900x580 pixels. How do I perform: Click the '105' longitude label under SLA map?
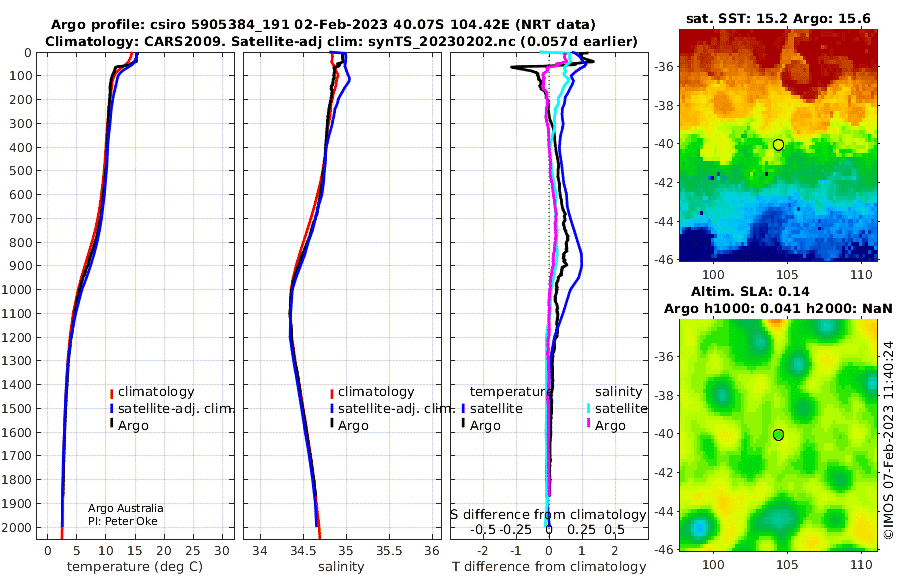pyautogui.click(x=787, y=565)
